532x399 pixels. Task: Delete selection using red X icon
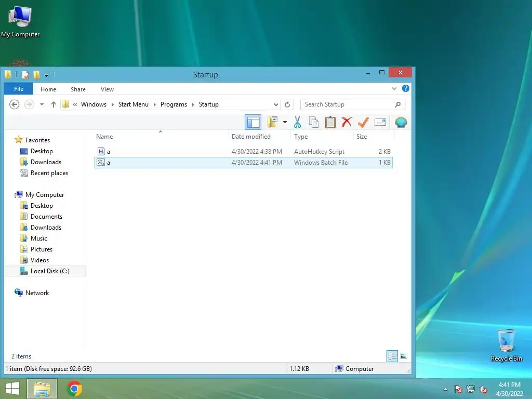[347, 122]
